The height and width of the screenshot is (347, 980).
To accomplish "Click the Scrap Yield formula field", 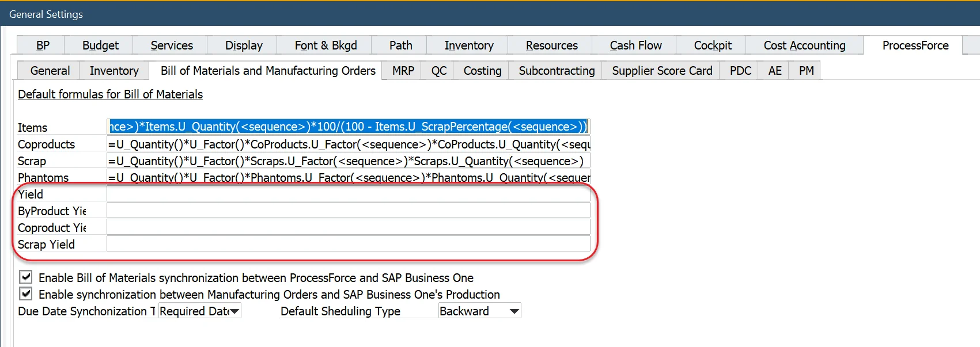I will (x=348, y=245).
